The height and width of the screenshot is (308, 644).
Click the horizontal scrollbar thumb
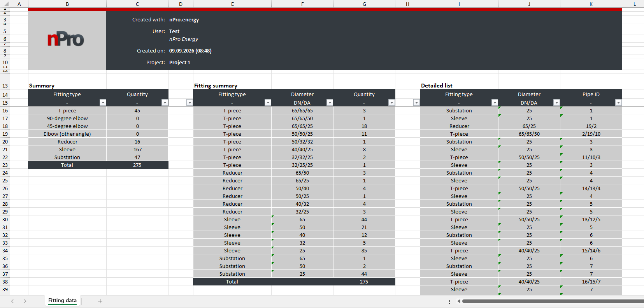point(553,301)
